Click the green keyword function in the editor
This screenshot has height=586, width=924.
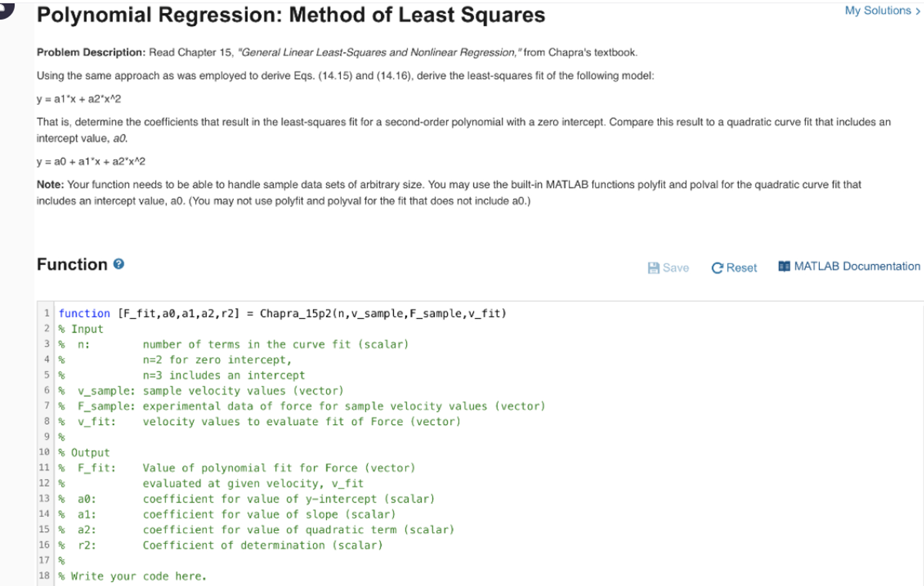pyautogui.click(x=84, y=313)
